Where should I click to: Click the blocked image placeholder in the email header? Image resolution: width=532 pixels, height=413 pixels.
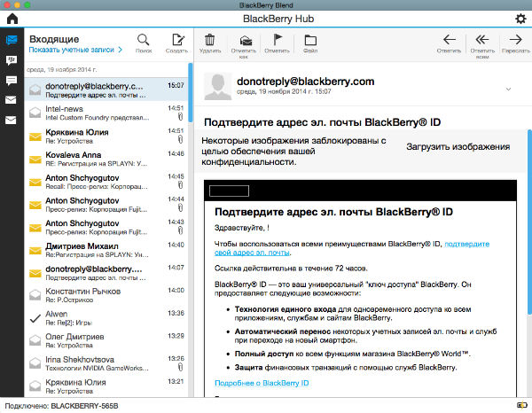(229, 191)
